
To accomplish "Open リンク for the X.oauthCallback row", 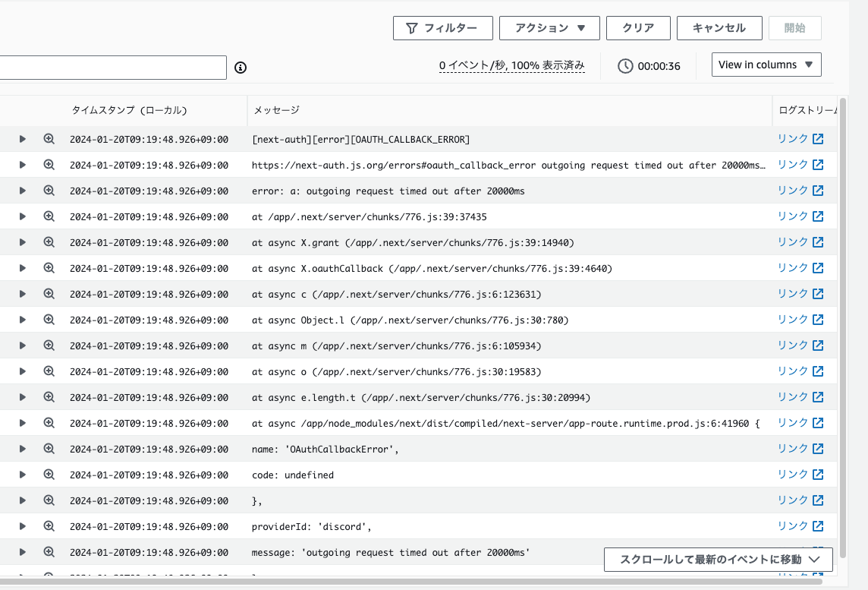I will point(793,268).
